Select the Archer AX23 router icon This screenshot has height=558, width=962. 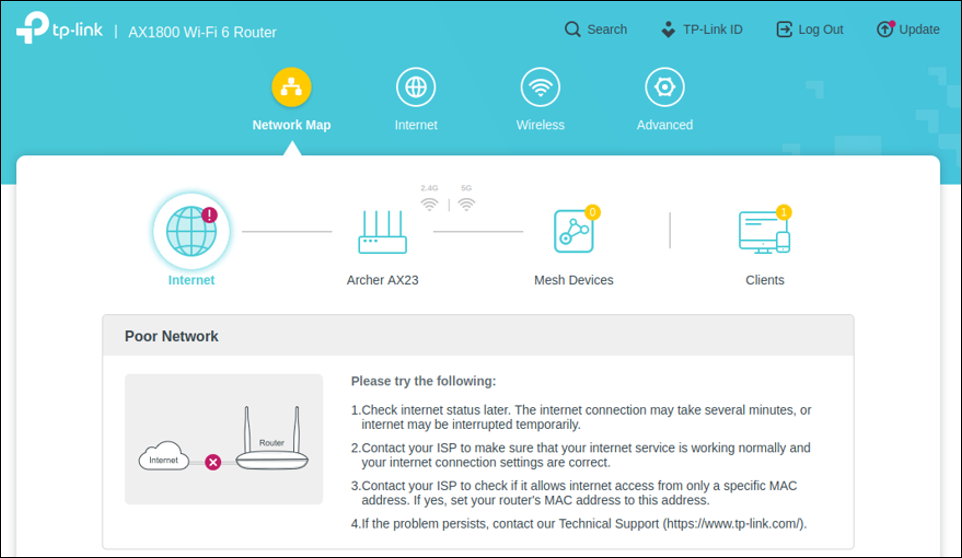pos(382,232)
